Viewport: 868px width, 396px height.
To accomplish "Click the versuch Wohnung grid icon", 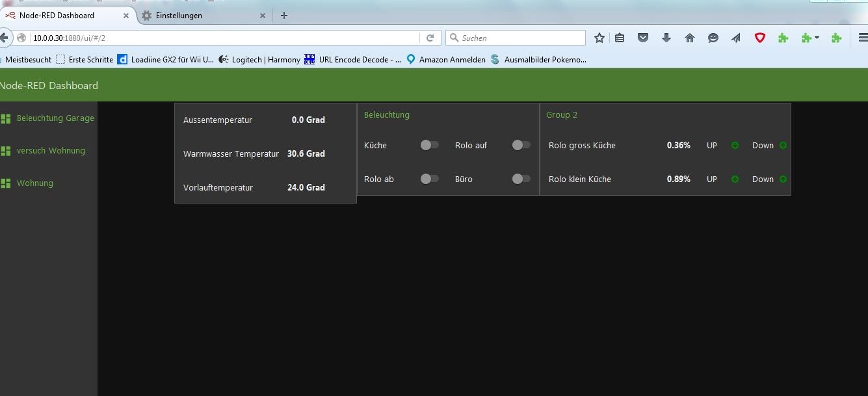I will click(x=6, y=151).
